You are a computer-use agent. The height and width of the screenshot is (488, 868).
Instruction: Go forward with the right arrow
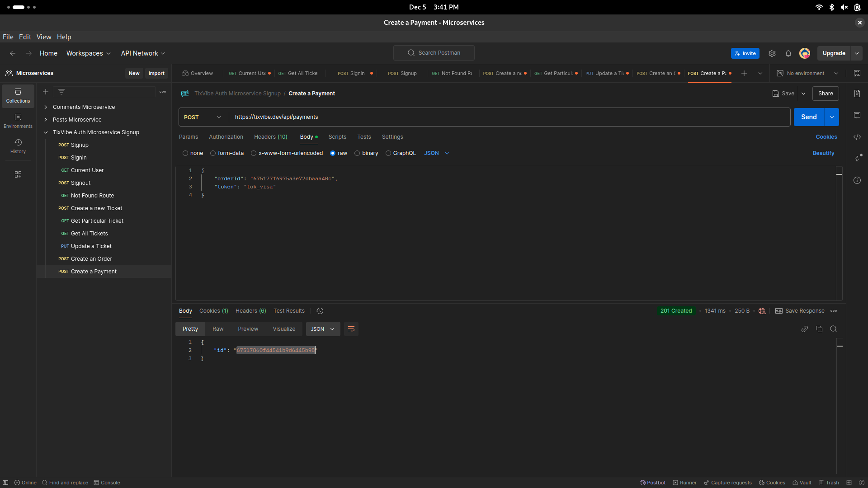click(x=29, y=53)
